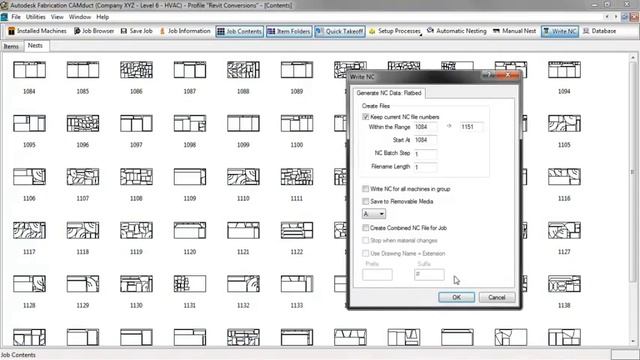The height and width of the screenshot is (360, 640).
Task: Switch to the Items tab
Action: pyautogui.click(x=11, y=47)
